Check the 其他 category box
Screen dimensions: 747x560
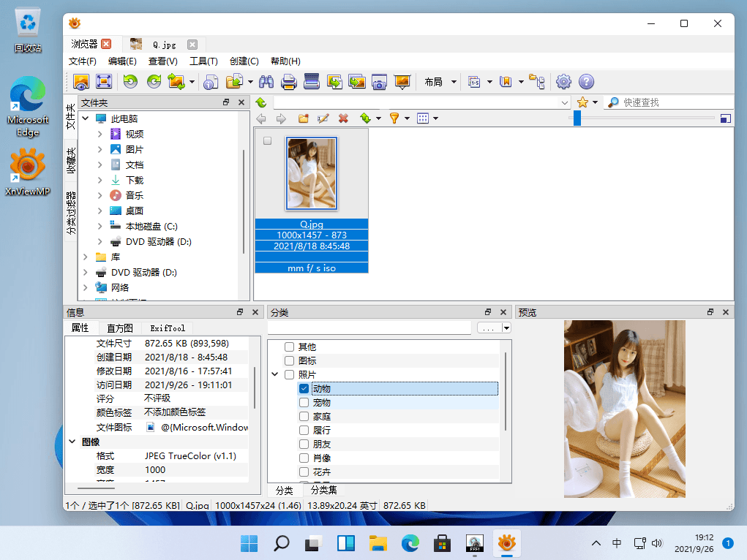click(x=289, y=347)
